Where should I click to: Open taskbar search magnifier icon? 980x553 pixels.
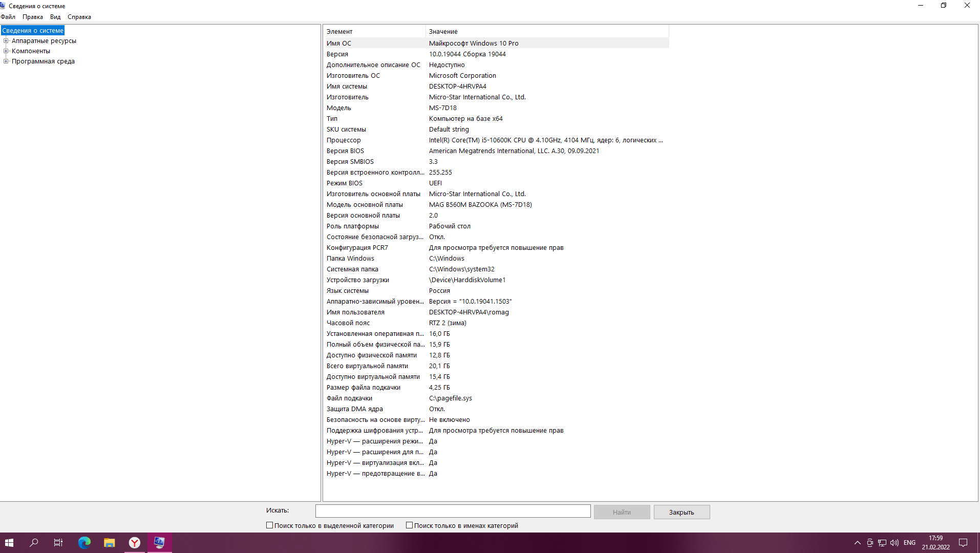click(34, 543)
